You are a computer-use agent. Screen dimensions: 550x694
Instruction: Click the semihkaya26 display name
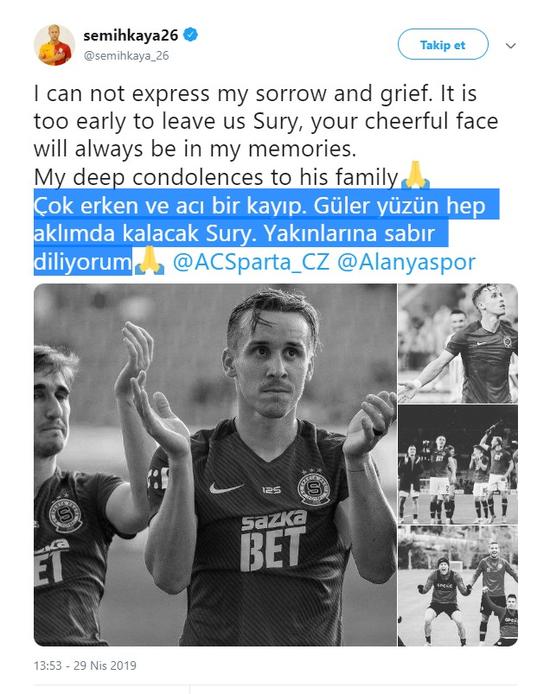click(131, 35)
